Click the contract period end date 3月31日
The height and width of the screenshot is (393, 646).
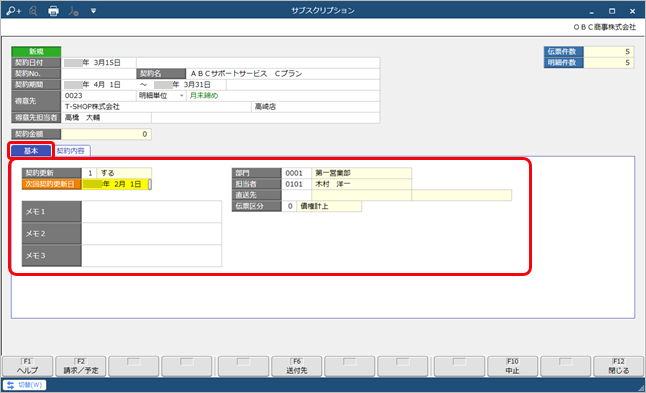(x=189, y=84)
